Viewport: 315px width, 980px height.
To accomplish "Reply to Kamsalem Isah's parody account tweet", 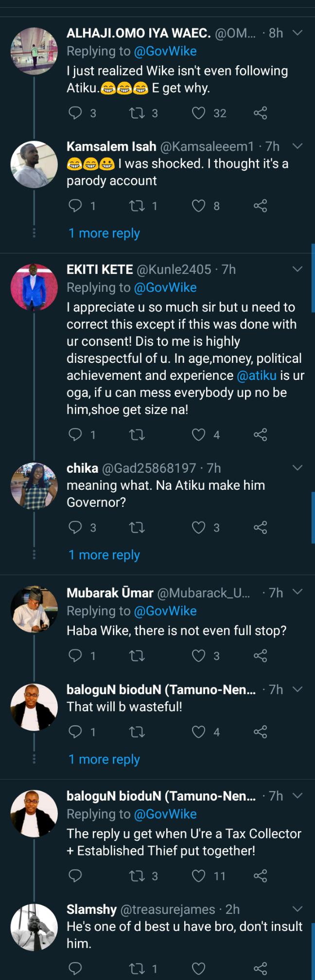I will (75, 206).
